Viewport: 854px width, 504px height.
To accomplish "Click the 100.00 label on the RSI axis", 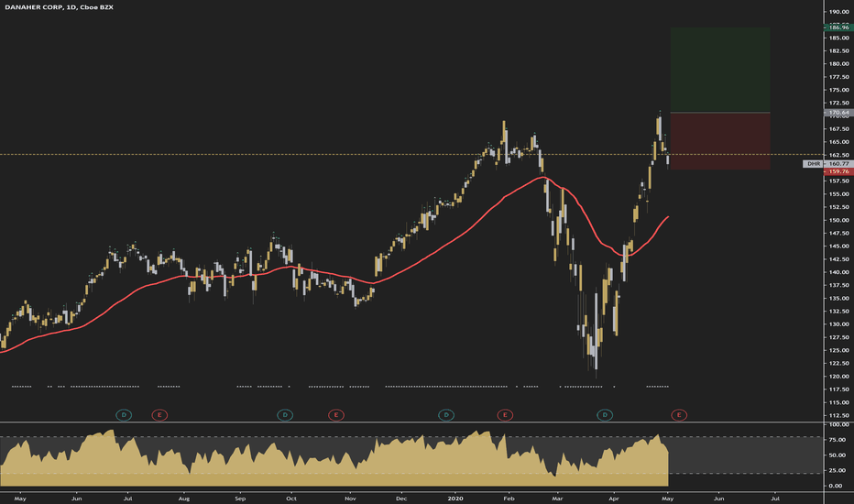I will [x=838, y=424].
